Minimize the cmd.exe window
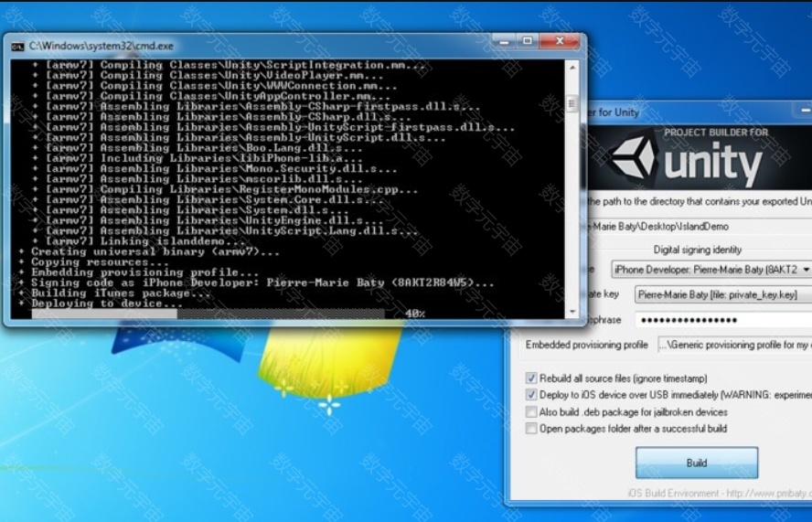This screenshot has height=522, width=812. point(503,41)
